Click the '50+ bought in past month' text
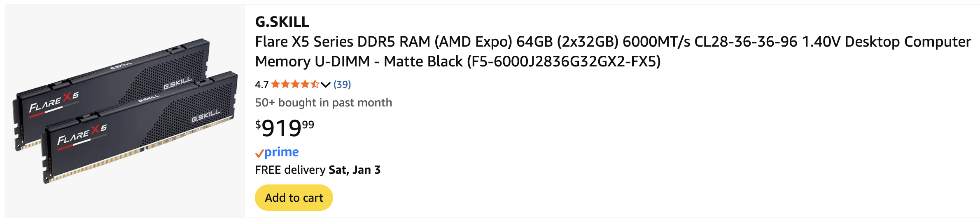980x222 pixels. [x=323, y=103]
